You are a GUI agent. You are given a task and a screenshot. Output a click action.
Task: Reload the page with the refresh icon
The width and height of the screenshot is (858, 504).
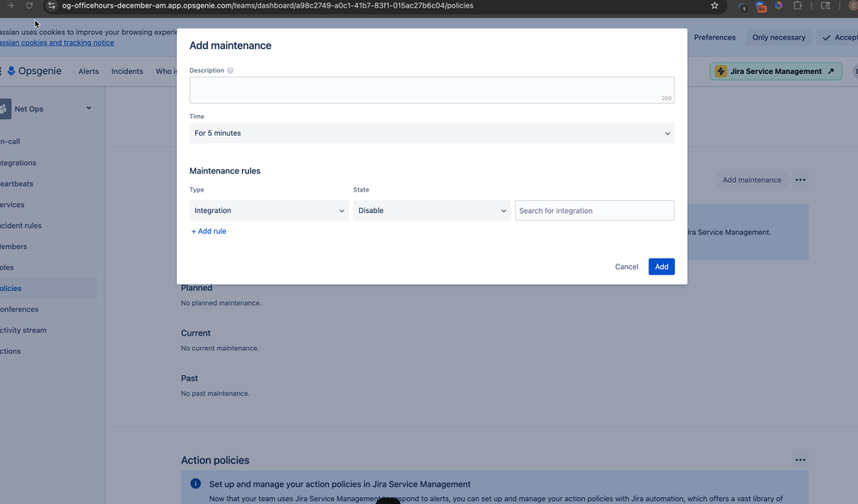pos(29,5)
